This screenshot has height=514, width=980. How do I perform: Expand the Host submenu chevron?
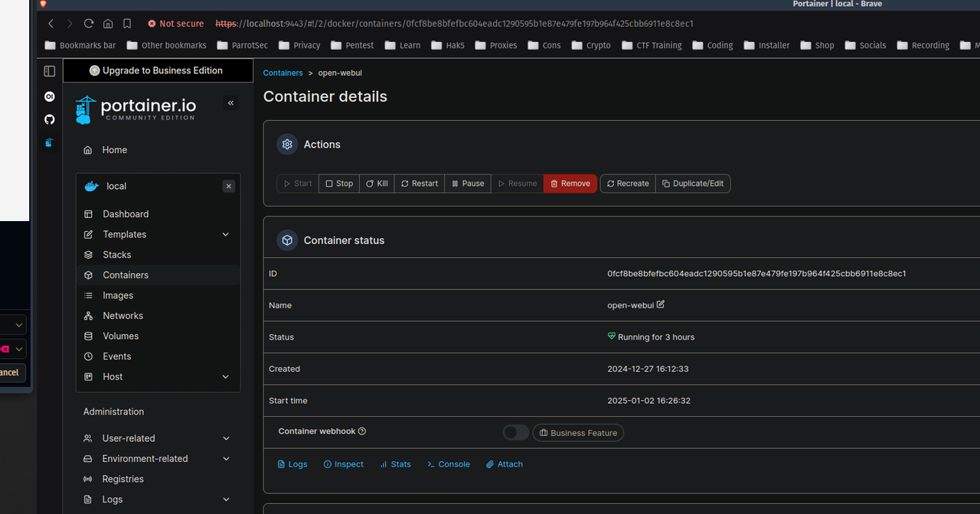click(225, 376)
